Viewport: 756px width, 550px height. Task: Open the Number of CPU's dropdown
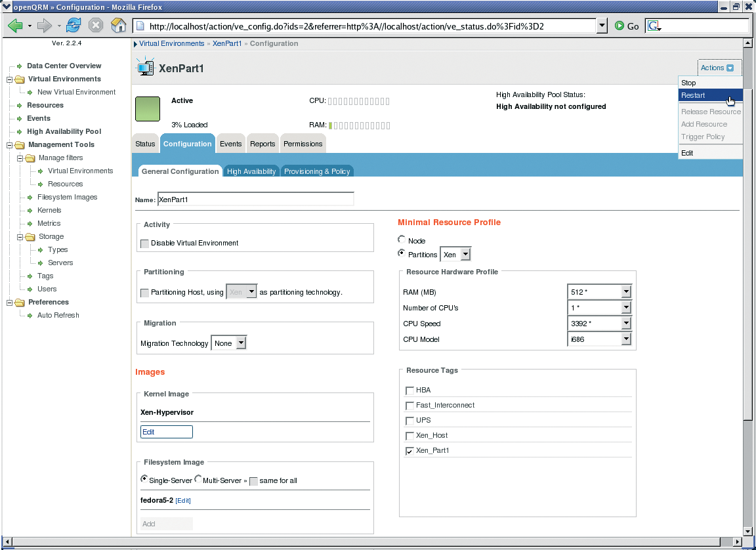pyautogui.click(x=600, y=308)
